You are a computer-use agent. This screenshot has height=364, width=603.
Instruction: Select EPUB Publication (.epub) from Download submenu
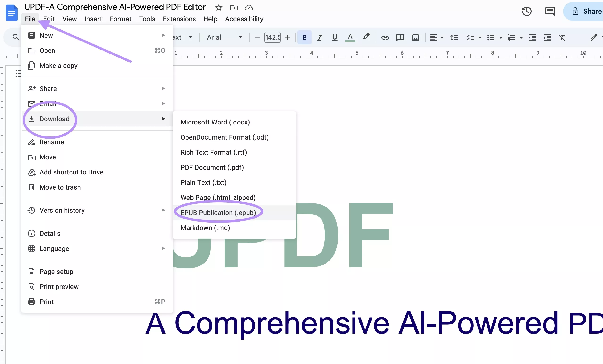click(219, 212)
